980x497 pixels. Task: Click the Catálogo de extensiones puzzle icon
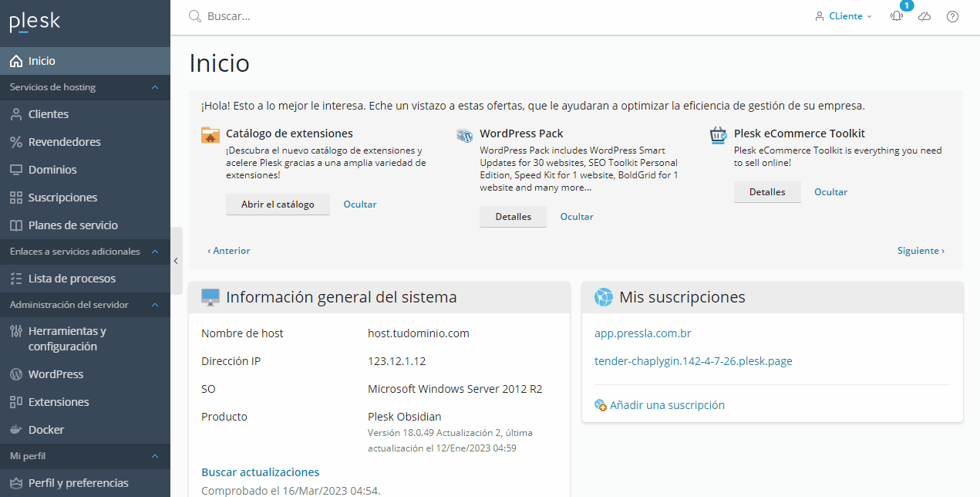[210, 135]
